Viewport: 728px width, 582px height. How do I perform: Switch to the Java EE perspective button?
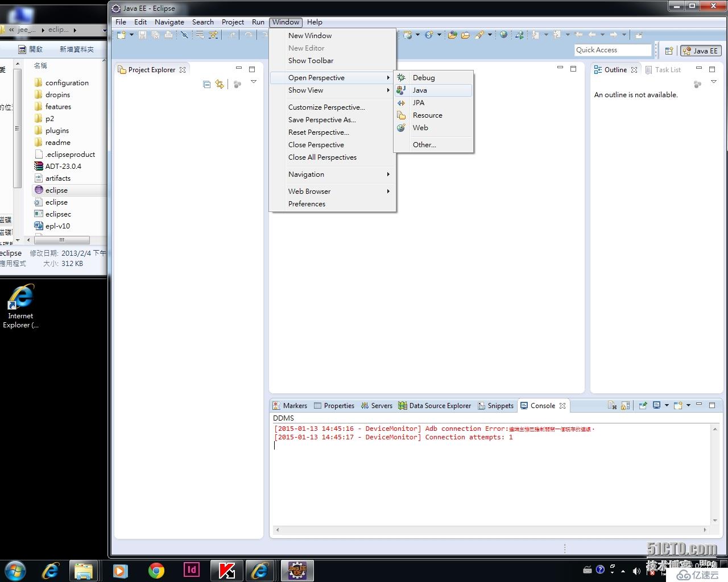pyautogui.click(x=701, y=51)
